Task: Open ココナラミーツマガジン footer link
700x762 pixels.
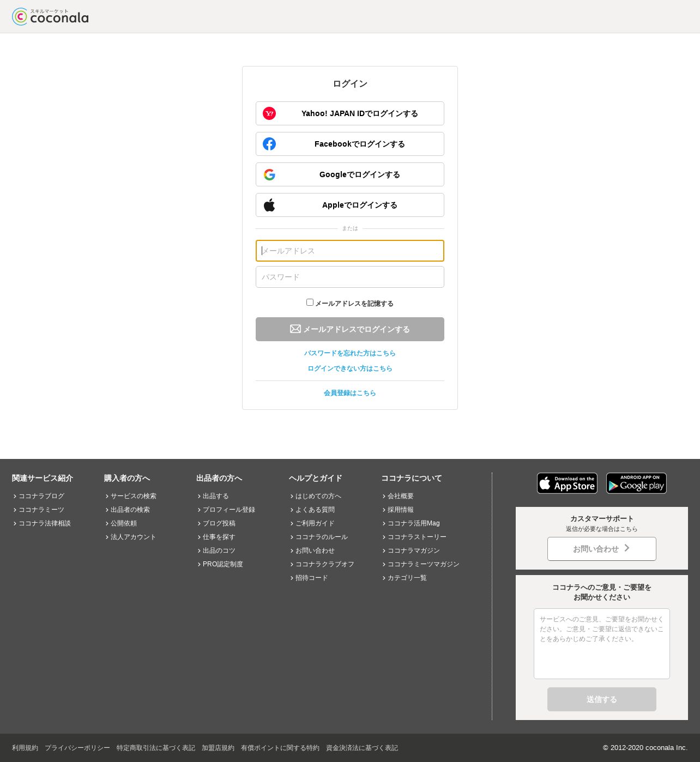Action: coord(424,564)
